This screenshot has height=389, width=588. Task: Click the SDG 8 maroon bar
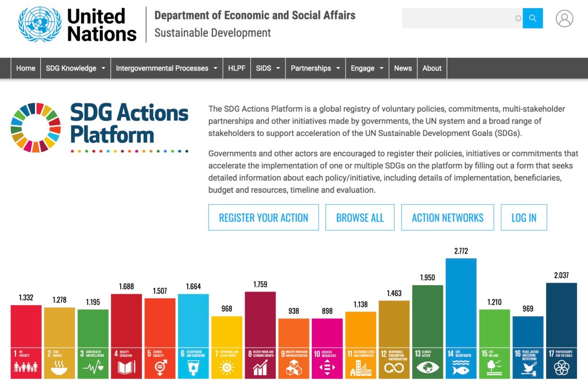click(260, 318)
